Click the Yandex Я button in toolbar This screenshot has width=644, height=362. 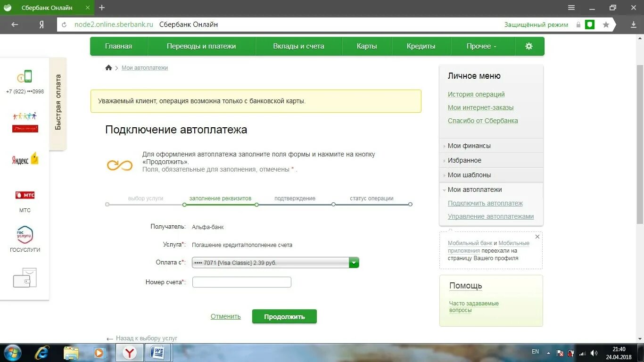coord(41,25)
